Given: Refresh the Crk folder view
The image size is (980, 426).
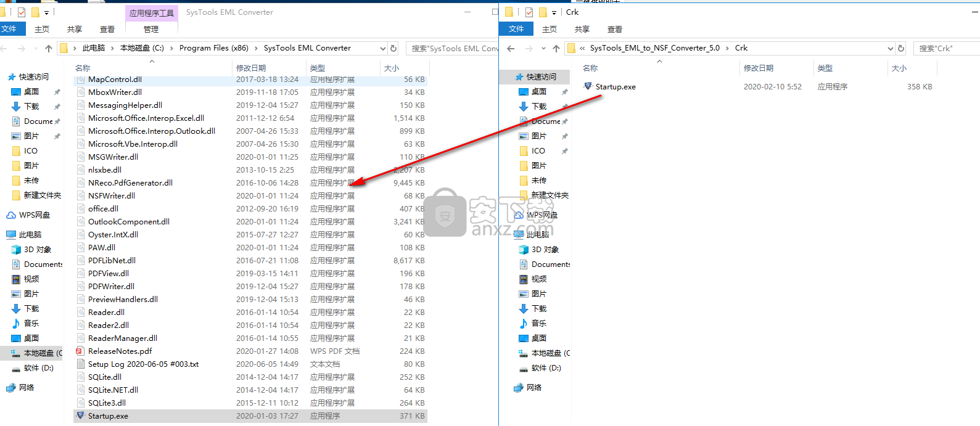Looking at the screenshot, I should 901,48.
